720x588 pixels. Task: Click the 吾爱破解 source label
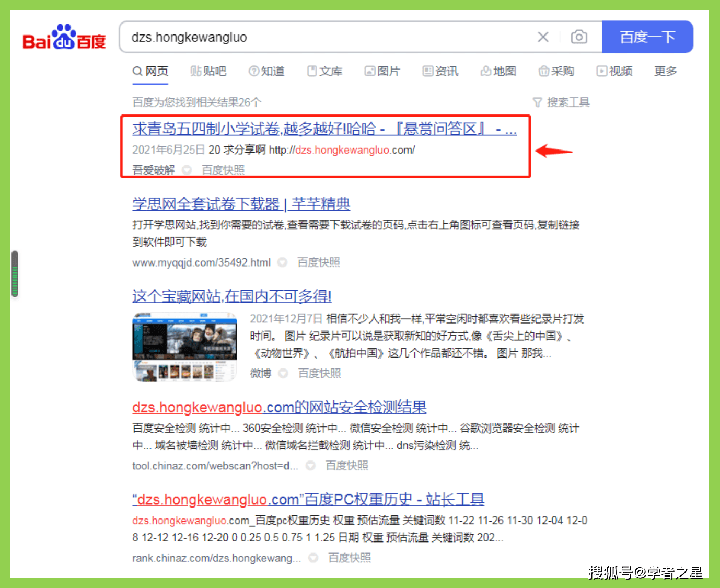(x=154, y=170)
